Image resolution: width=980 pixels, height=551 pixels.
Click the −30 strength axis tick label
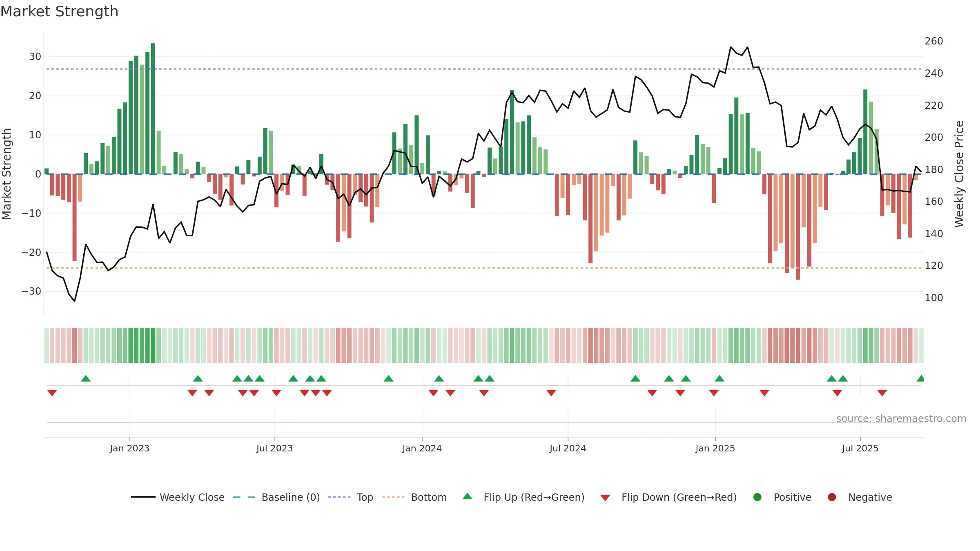pyautogui.click(x=31, y=291)
